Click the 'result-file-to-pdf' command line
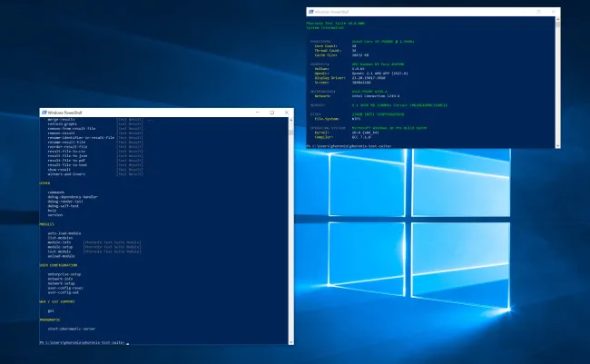This screenshot has height=364, width=590. (66, 161)
